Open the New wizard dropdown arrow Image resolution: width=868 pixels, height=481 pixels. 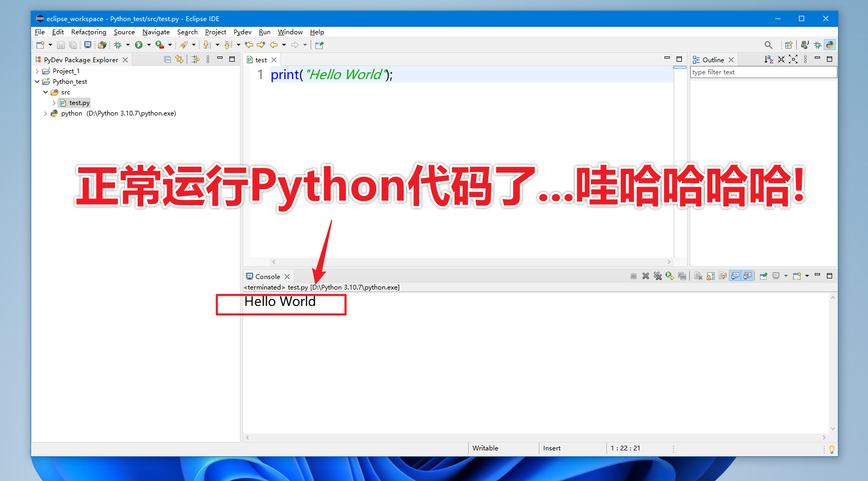(x=50, y=45)
